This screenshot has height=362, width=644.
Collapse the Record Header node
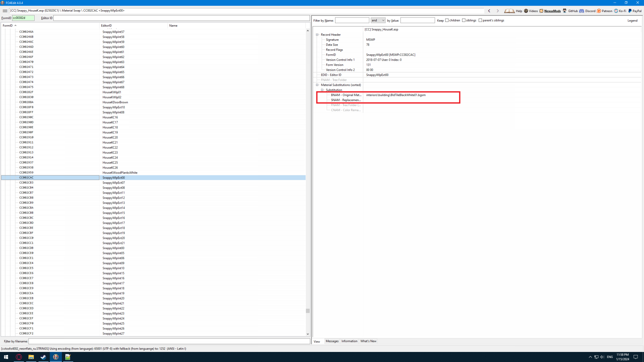pos(317,35)
